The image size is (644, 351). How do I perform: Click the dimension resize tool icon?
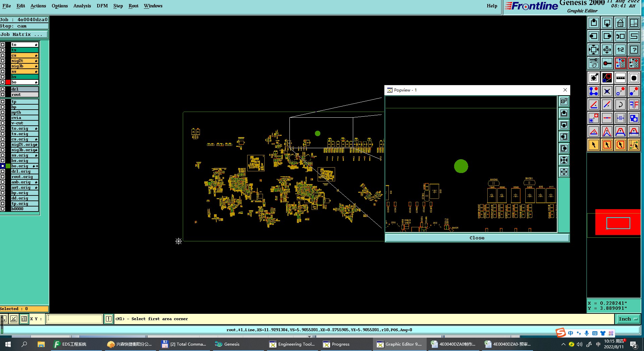(621, 118)
